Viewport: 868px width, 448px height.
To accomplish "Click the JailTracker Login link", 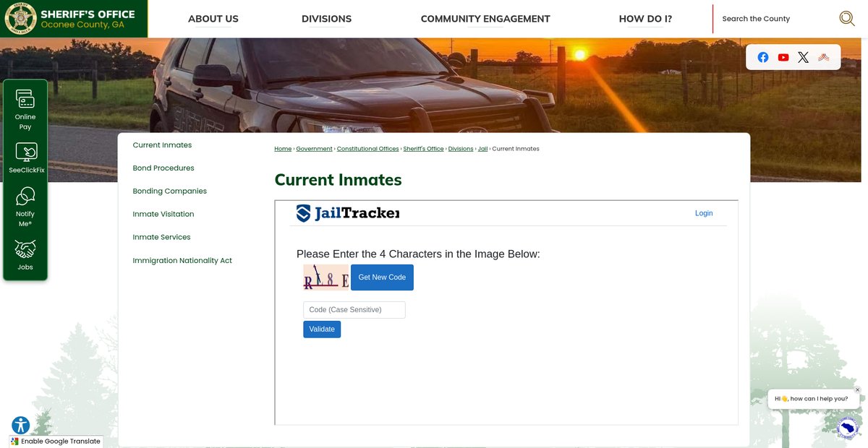I will coord(703,213).
